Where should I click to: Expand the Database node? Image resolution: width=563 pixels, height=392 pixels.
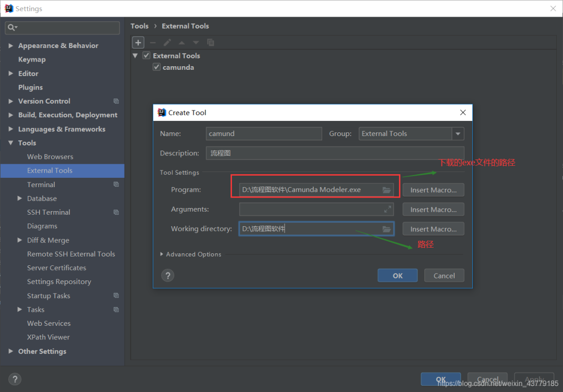click(x=20, y=198)
